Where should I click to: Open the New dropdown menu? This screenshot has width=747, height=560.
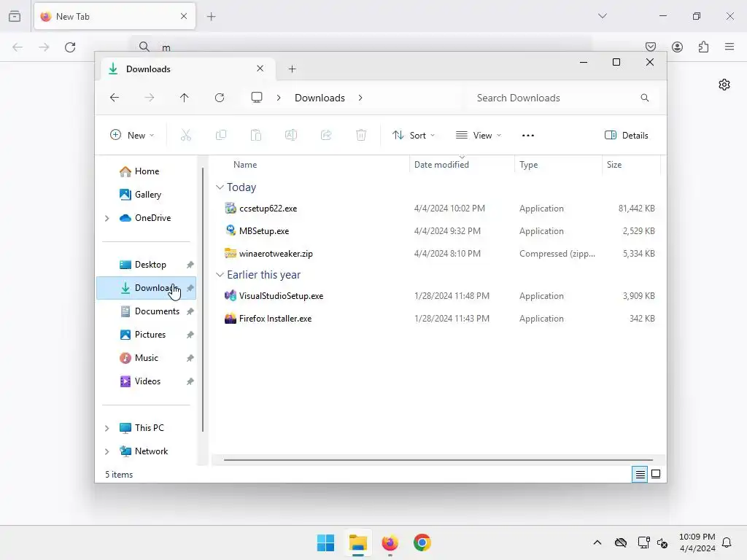[132, 135]
